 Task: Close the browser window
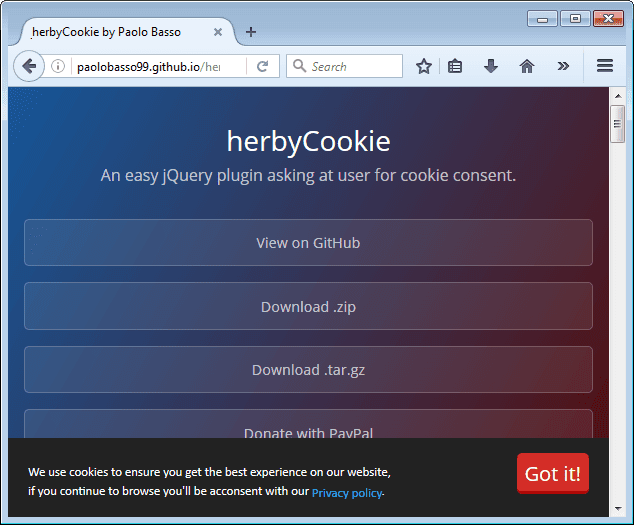pos(608,19)
